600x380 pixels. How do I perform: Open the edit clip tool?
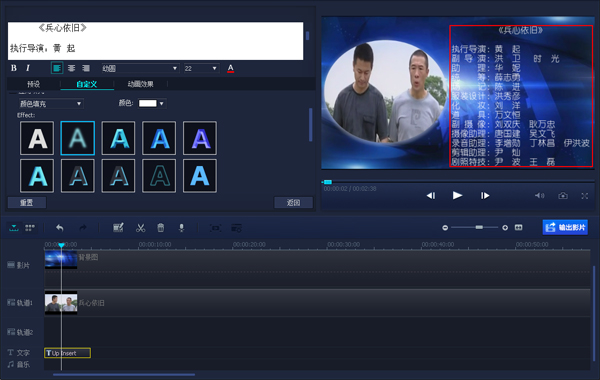tap(118, 228)
